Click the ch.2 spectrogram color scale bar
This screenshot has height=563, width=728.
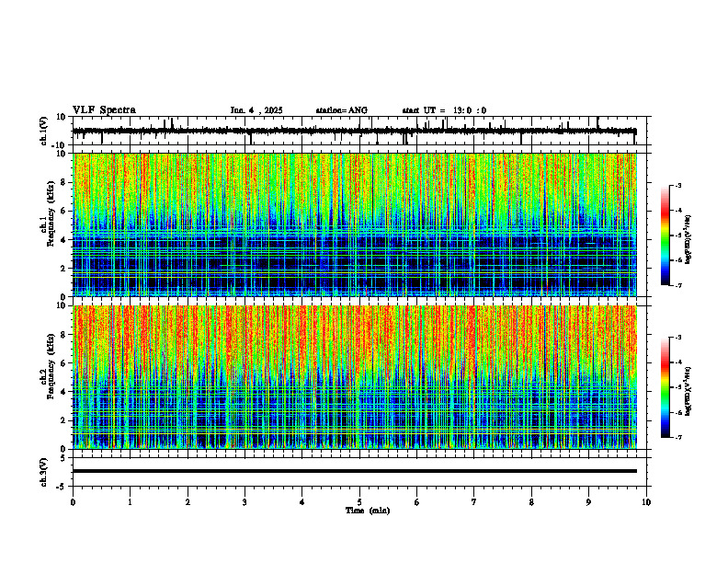[x=665, y=387]
